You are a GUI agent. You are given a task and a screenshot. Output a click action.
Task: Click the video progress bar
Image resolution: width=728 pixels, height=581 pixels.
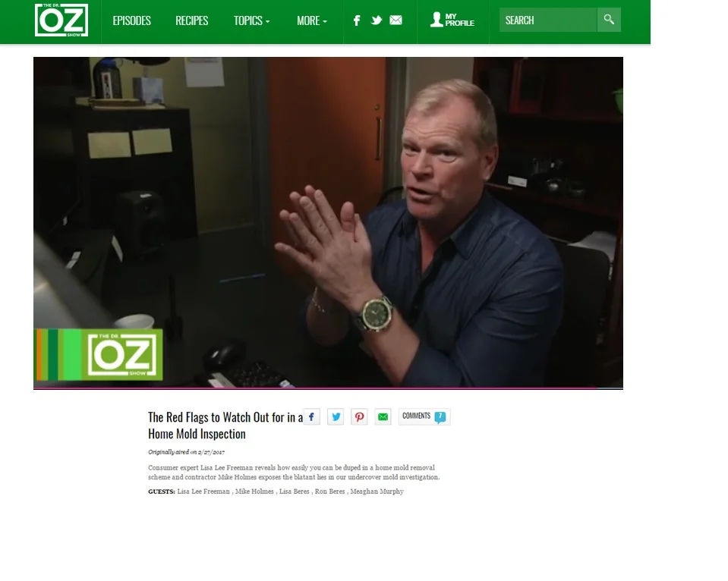pyautogui.click(x=328, y=388)
